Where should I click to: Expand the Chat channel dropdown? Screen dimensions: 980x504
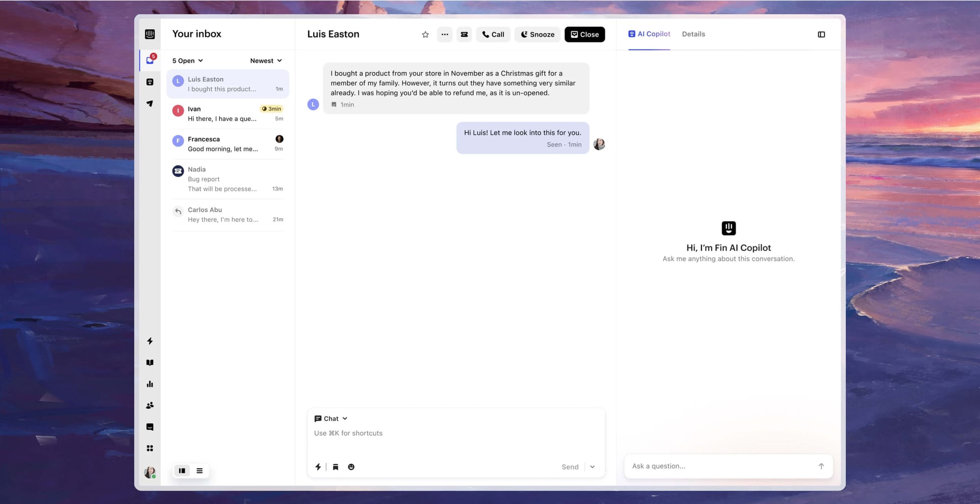(331, 418)
